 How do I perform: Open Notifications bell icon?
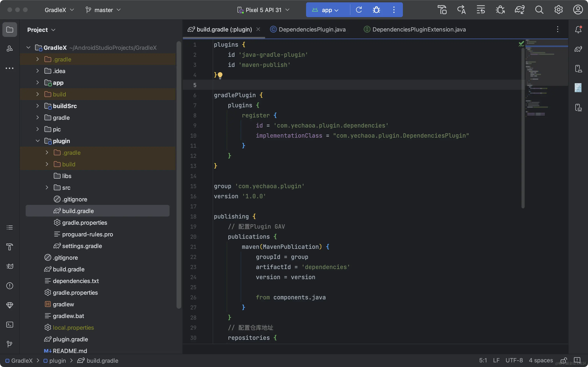point(578,30)
